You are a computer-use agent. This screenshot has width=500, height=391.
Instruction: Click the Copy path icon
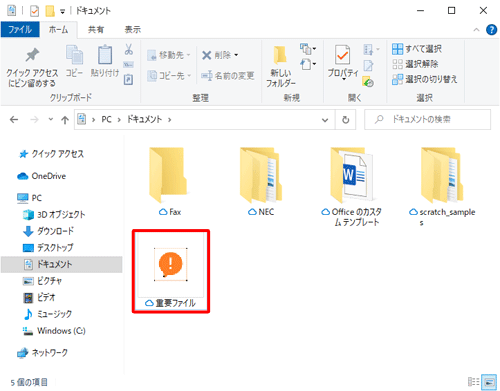click(129, 65)
